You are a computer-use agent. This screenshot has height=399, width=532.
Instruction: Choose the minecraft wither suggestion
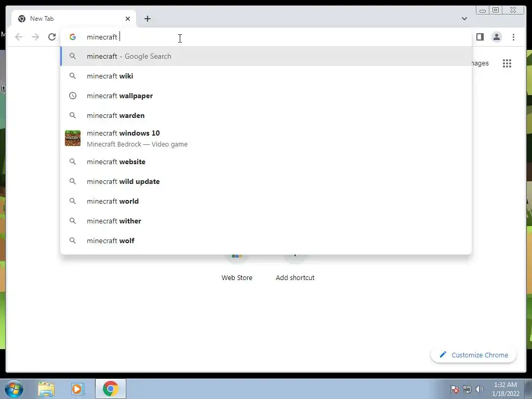coord(266,221)
